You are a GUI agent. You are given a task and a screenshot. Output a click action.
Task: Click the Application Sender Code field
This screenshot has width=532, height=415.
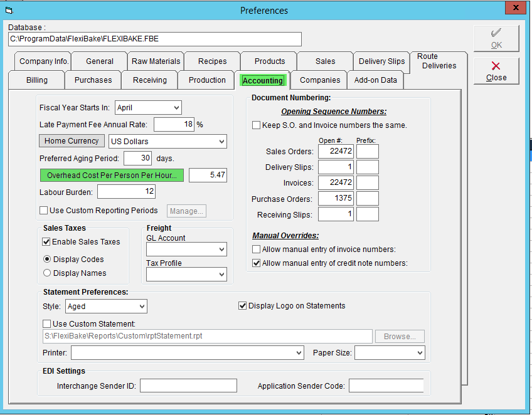(x=386, y=386)
